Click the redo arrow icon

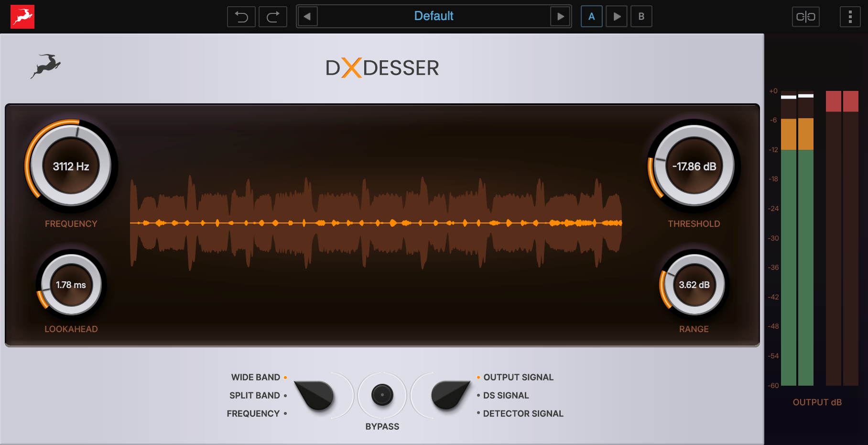pos(273,17)
